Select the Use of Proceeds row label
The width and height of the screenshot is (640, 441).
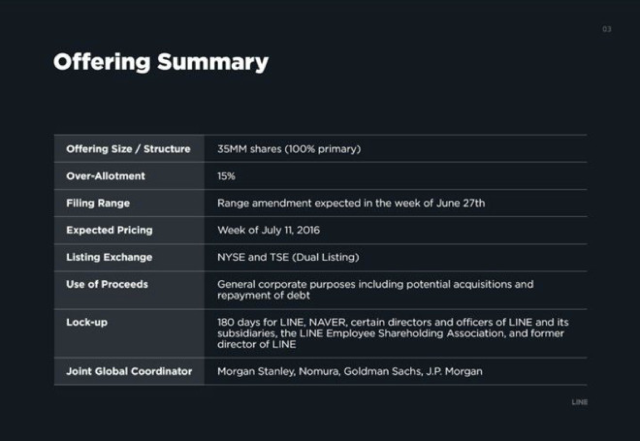coord(107,284)
